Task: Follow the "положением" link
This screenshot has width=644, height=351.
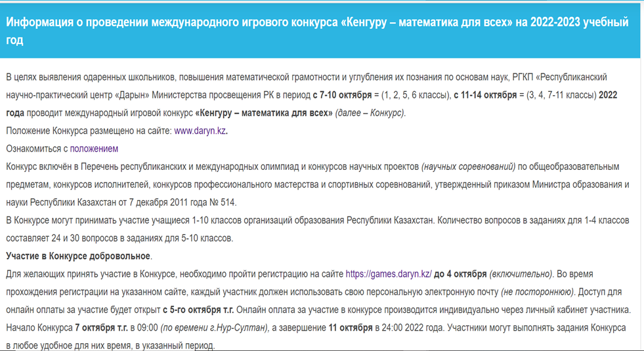Action: click(x=94, y=149)
